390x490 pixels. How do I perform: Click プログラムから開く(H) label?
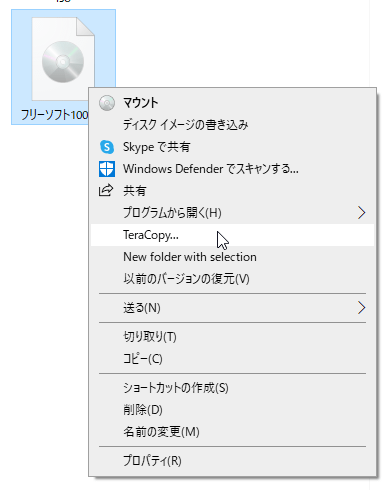point(172,213)
